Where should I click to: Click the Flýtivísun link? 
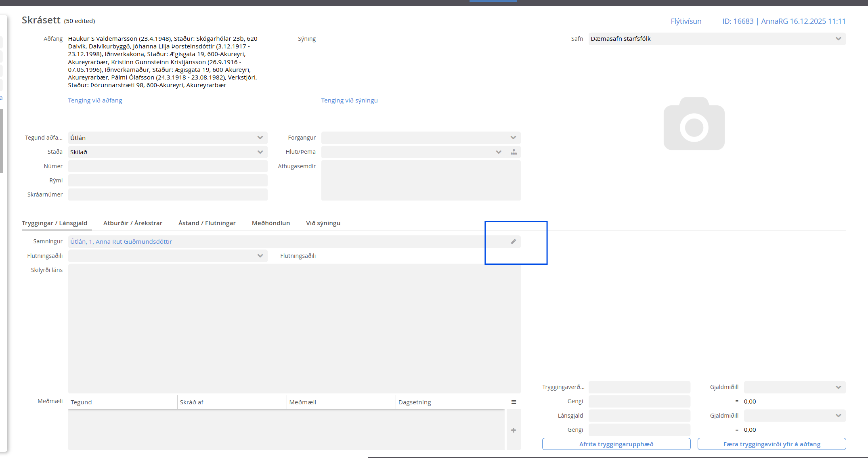click(686, 21)
